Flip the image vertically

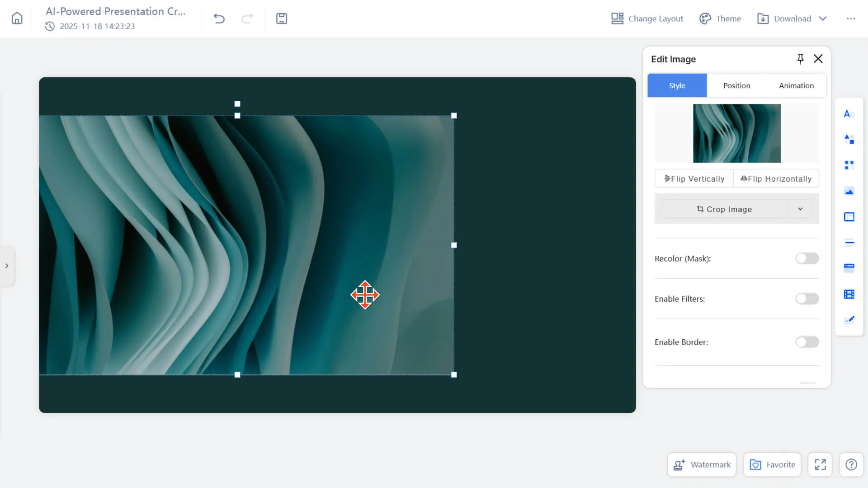tap(694, 178)
